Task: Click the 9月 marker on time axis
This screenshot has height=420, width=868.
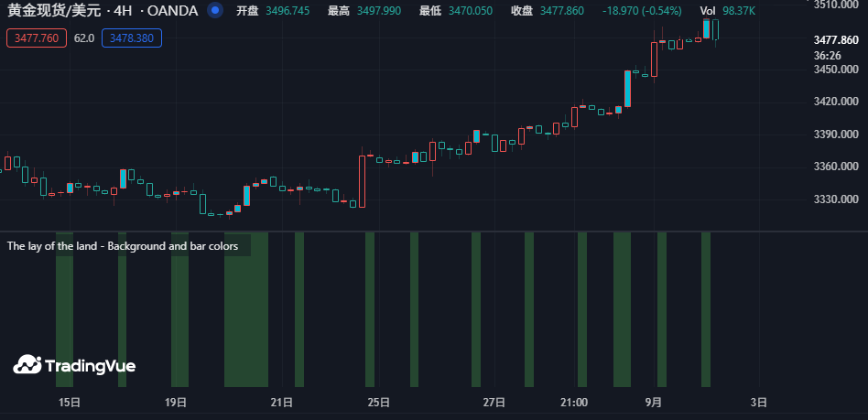Action: click(x=654, y=402)
